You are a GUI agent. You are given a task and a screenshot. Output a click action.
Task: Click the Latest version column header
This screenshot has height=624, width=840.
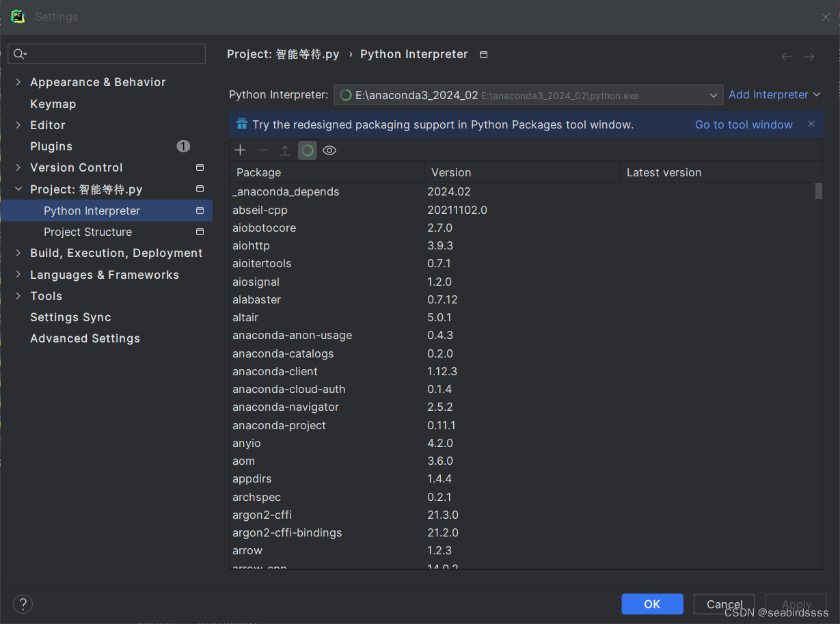(x=722, y=172)
